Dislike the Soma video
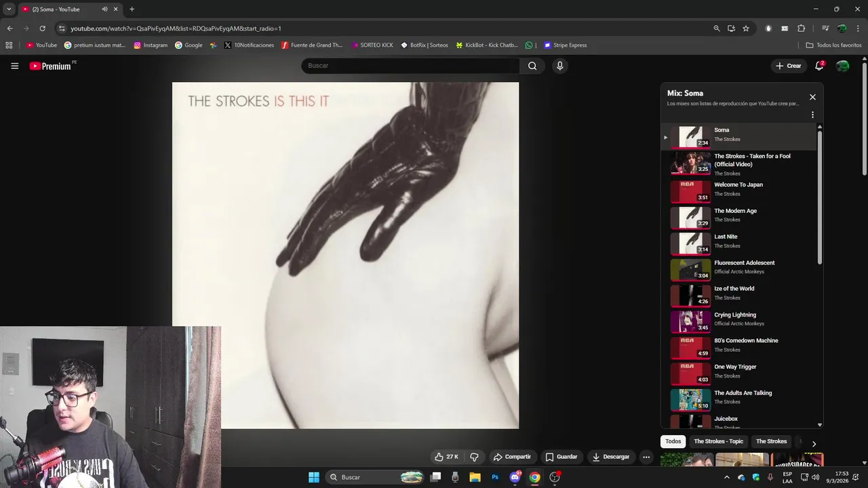Screen dimensions: 868x488 coord(475,457)
